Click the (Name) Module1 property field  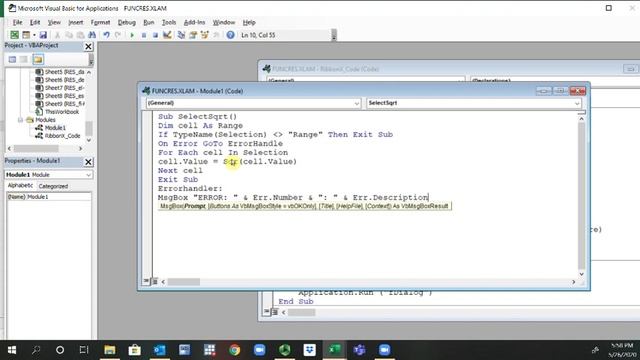coord(49,197)
